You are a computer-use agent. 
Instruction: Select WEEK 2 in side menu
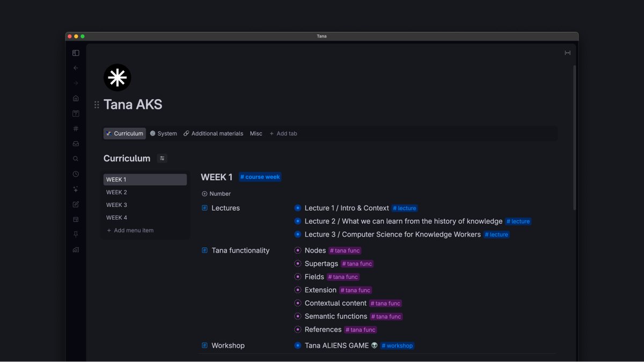(x=145, y=192)
